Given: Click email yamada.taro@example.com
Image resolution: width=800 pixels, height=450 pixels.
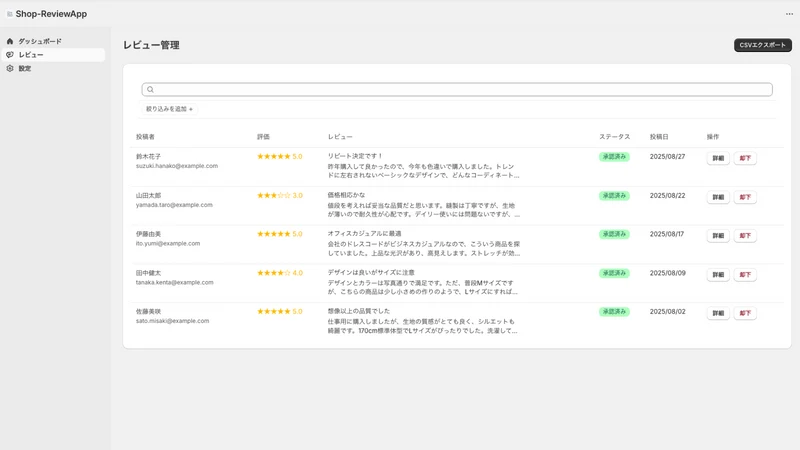Looking at the screenshot, I should 174,205.
